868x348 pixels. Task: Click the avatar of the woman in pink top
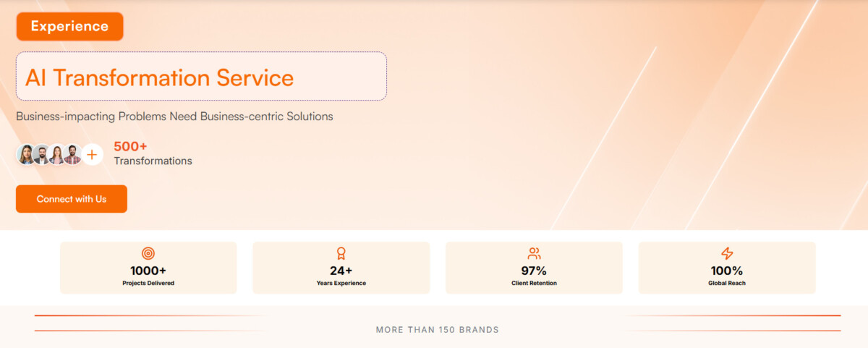coord(56,154)
